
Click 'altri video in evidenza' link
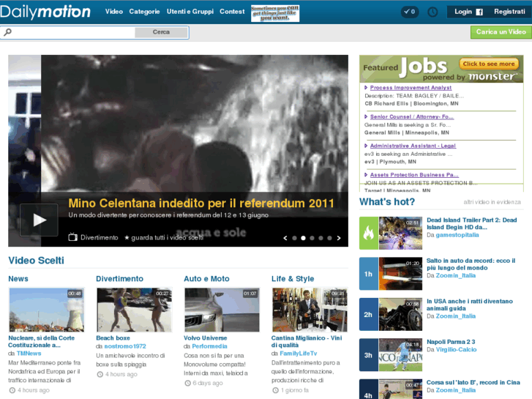click(492, 202)
